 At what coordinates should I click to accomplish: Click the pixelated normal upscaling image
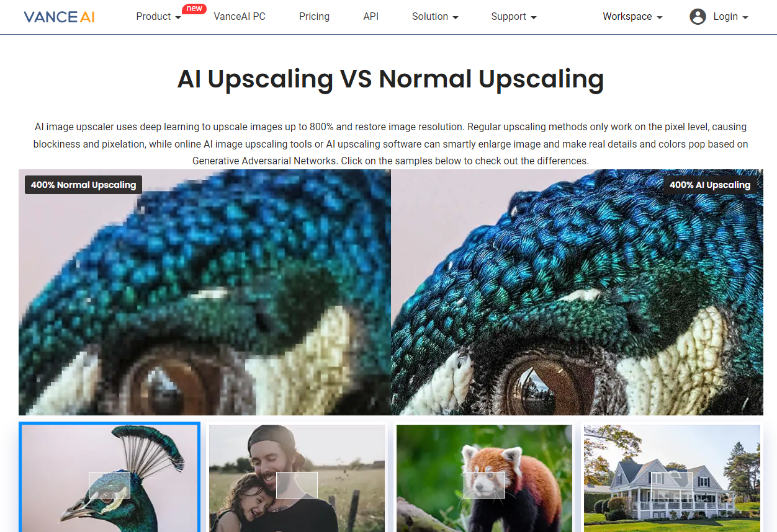(205, 292)
